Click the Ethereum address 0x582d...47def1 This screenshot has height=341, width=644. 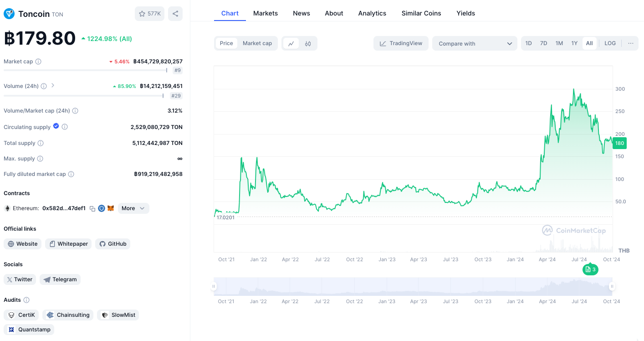[x=64, y=208]
